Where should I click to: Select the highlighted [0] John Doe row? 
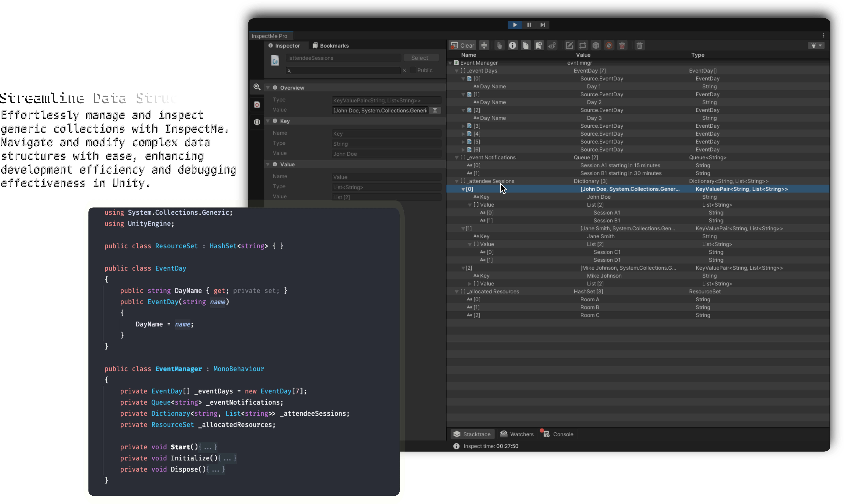tap(638, 189)
